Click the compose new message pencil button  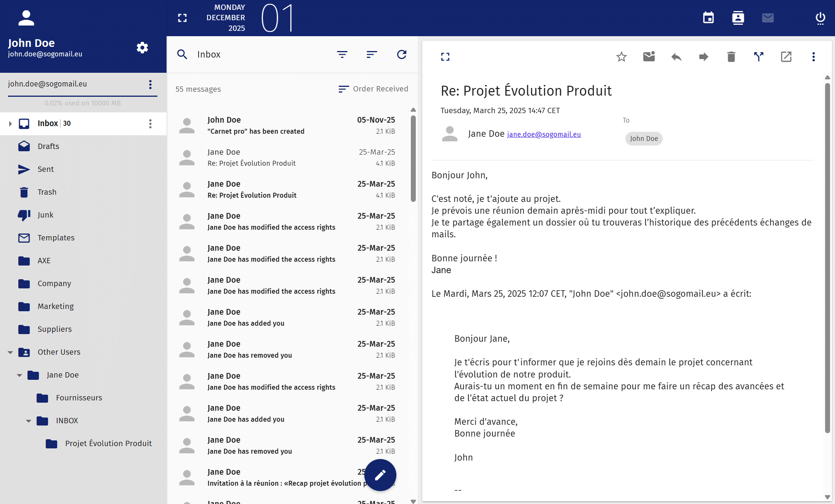pos(380,475)
